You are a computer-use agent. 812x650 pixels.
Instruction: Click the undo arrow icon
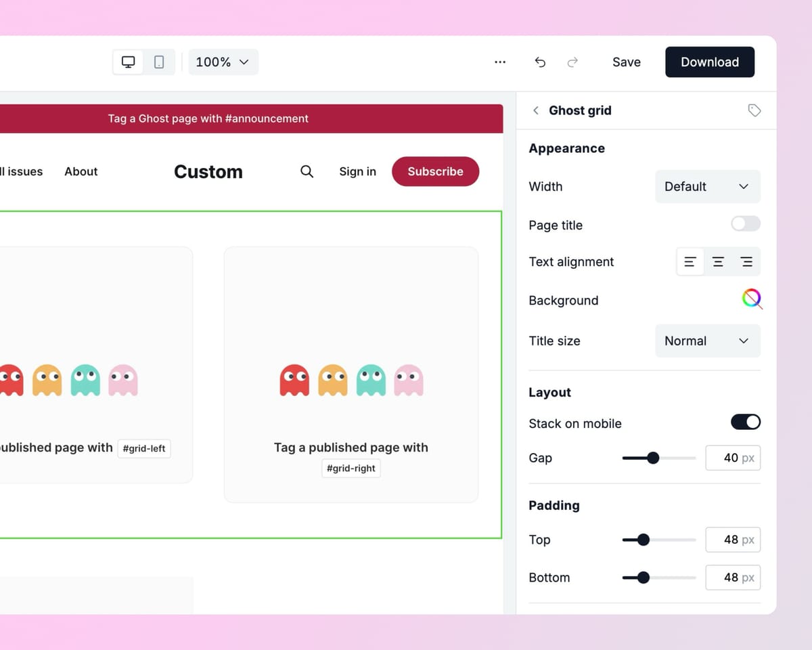tap(540, 62)
